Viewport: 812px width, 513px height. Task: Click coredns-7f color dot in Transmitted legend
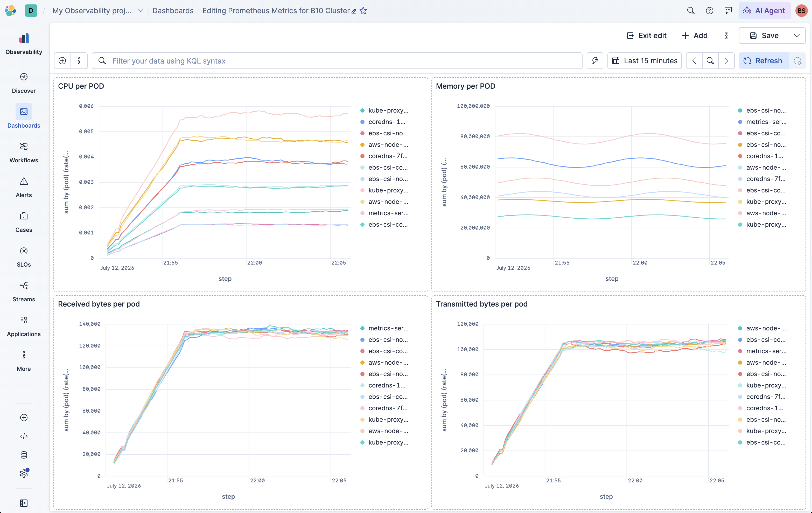coord(740,397)
